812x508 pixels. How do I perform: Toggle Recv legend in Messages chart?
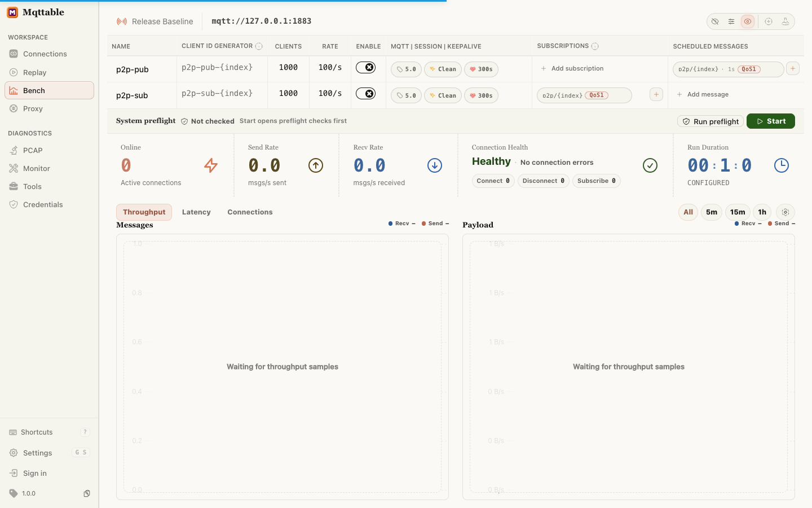click(x=402, y=224)
